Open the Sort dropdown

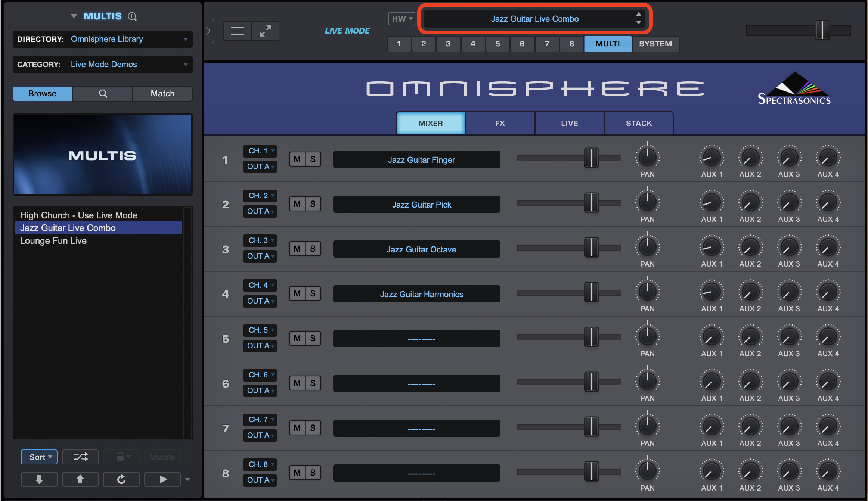39,457
